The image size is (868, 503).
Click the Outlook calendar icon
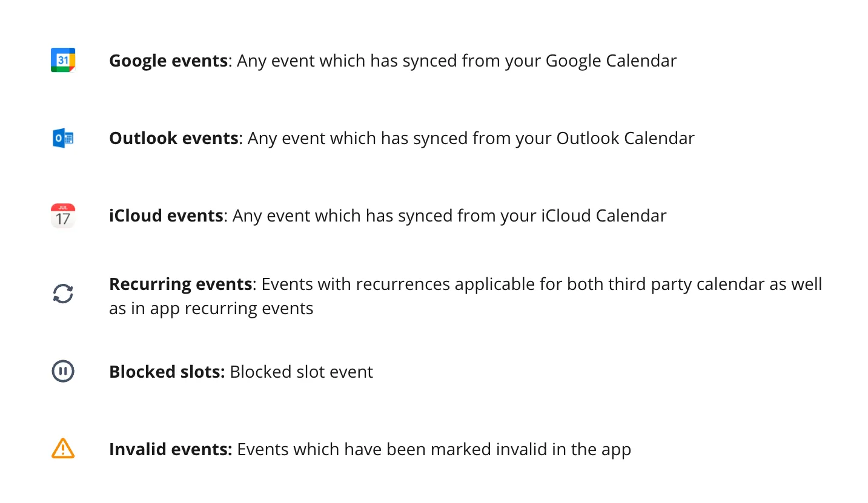[63, 138]
